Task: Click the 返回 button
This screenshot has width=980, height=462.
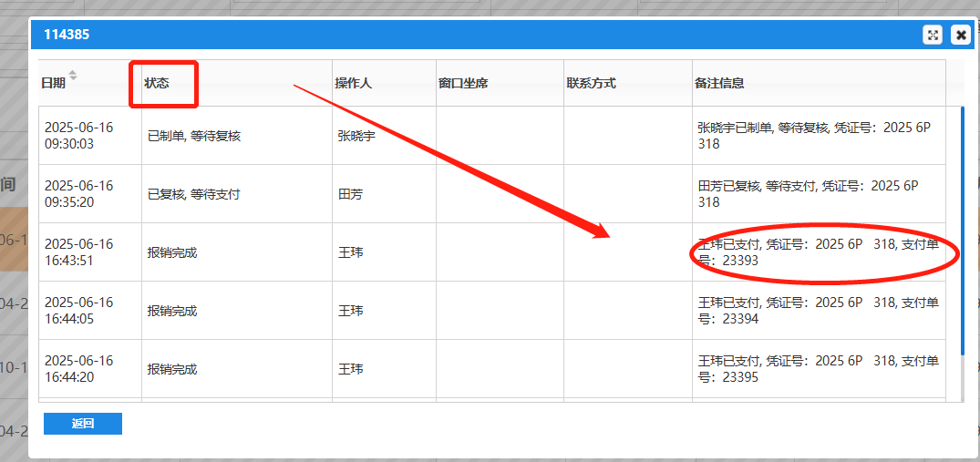Action: [x=82, y=424]
